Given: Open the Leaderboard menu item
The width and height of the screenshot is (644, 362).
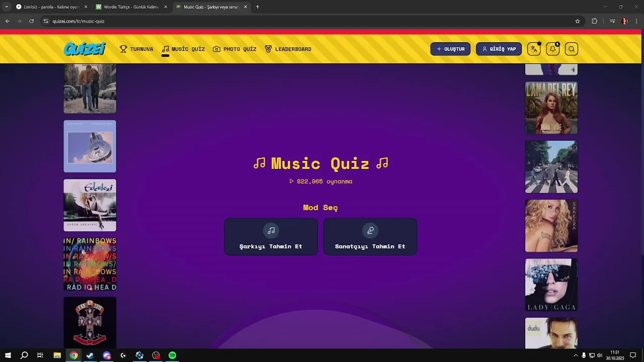Looking at the screenshot, I should 288,49.
